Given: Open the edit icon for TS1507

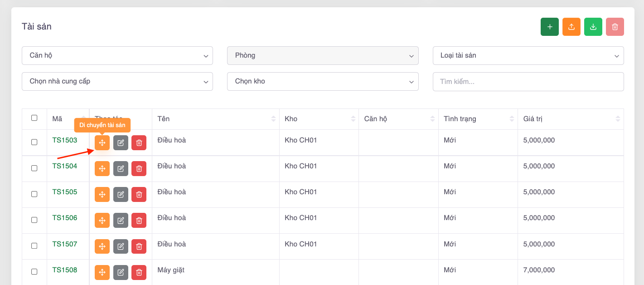Looking at the screenshot, I should coord(121,246).
